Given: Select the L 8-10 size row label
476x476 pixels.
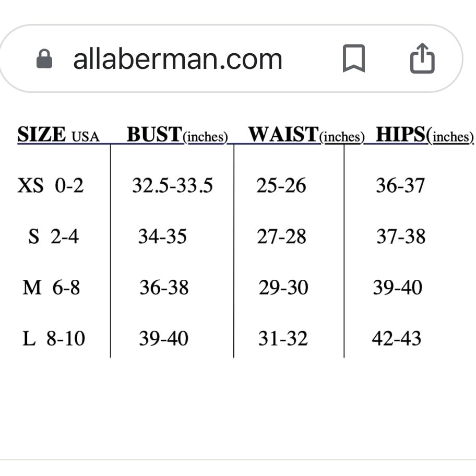Looking at the screenshot, I should click(x=54, y=339).
